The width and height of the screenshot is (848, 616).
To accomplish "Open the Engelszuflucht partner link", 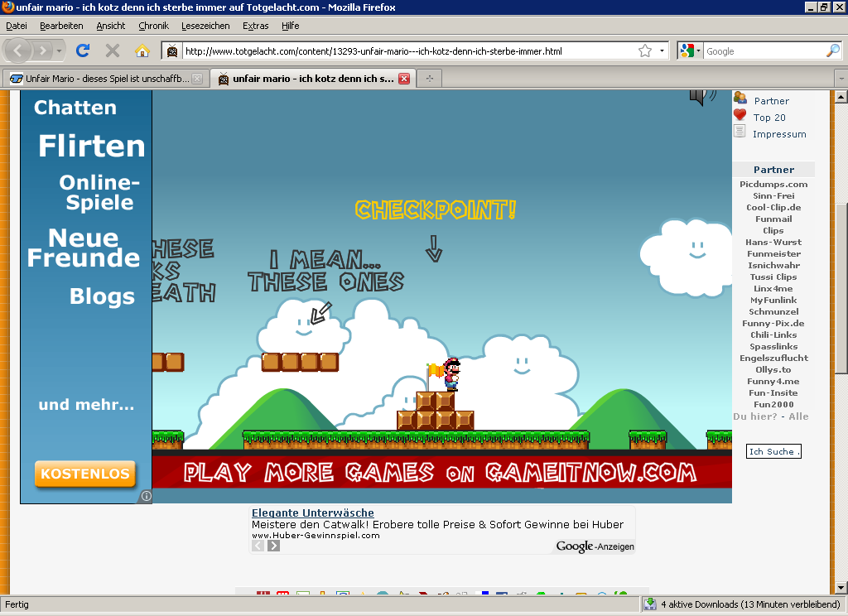I will [773, 358].
